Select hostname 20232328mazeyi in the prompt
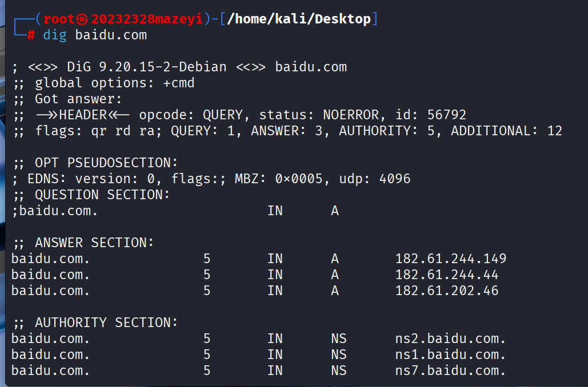 tap(147, 19)
